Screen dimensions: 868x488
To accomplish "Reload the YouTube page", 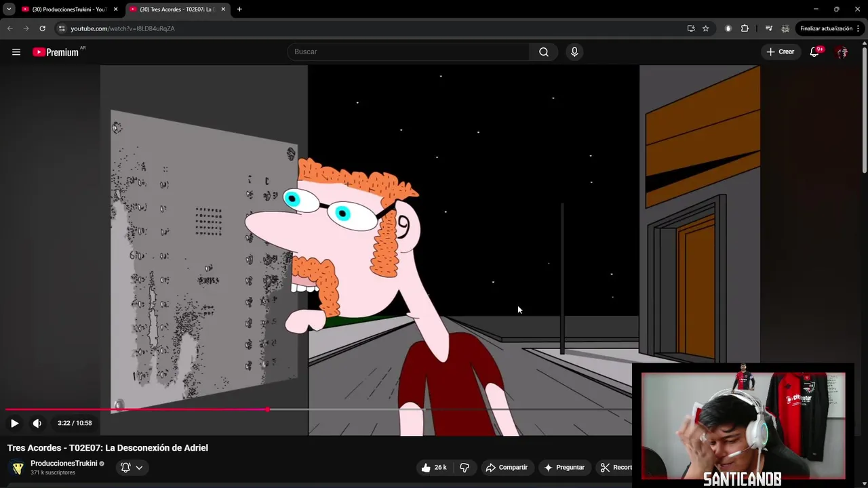I will 42,28.
